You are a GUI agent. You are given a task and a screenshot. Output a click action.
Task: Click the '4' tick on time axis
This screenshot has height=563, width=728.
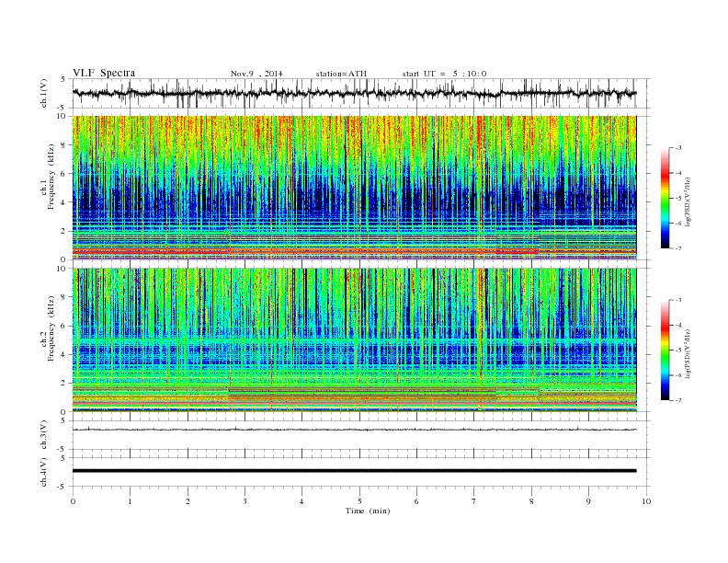301,501
